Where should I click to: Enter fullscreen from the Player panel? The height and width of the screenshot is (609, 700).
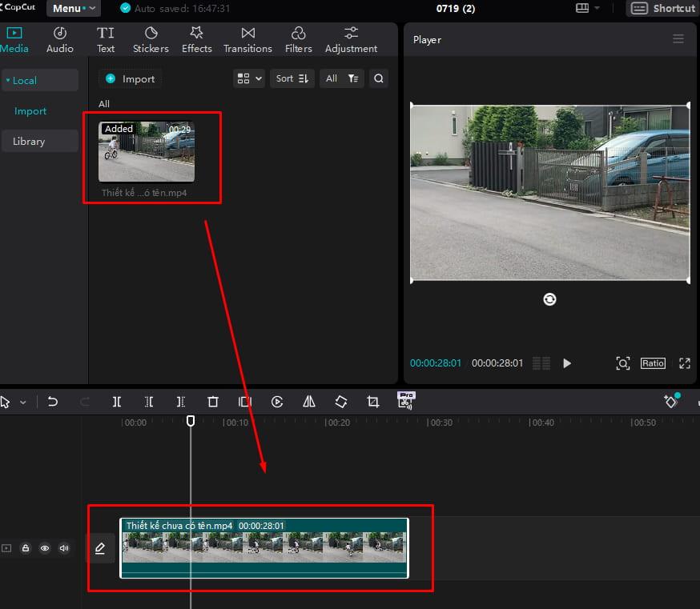[685, 363]
